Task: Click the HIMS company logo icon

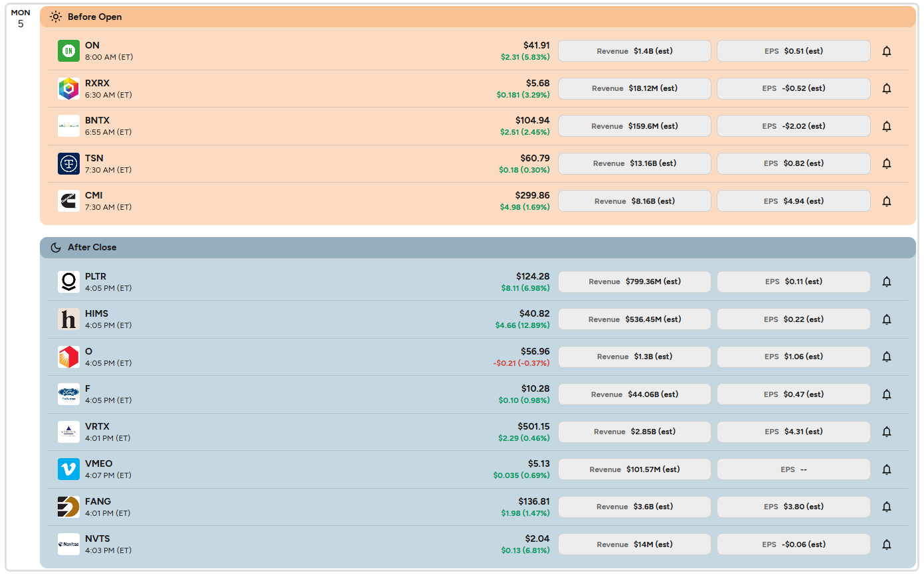Action: pos(68,319)
